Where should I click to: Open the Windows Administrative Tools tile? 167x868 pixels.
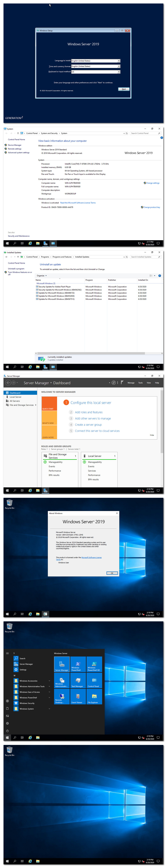pyautogui.click(x=62, y=680)
